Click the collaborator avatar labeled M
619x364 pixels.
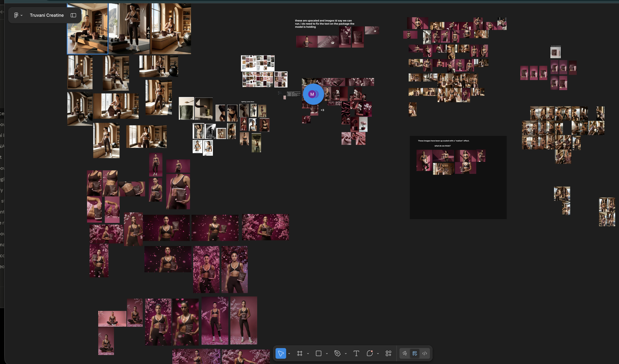[x=312, y=94]
